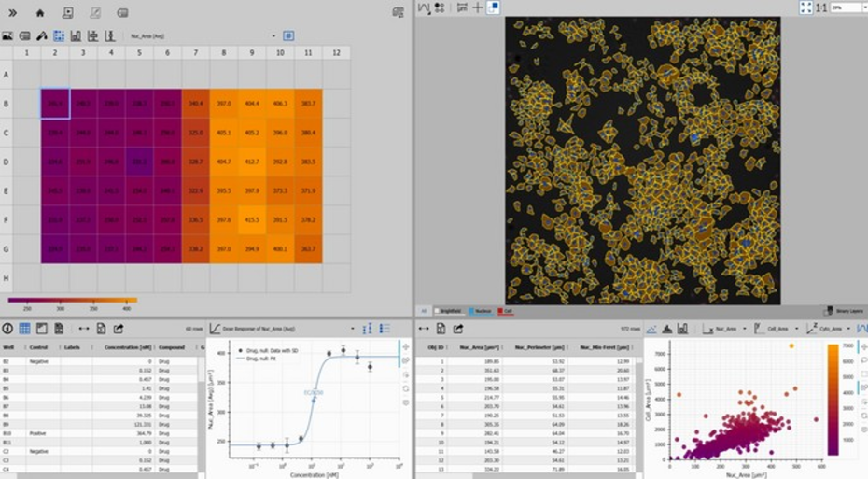This screenshot has height=479, width=868.
Task: Share objects table data
Action: click(458, 329)
